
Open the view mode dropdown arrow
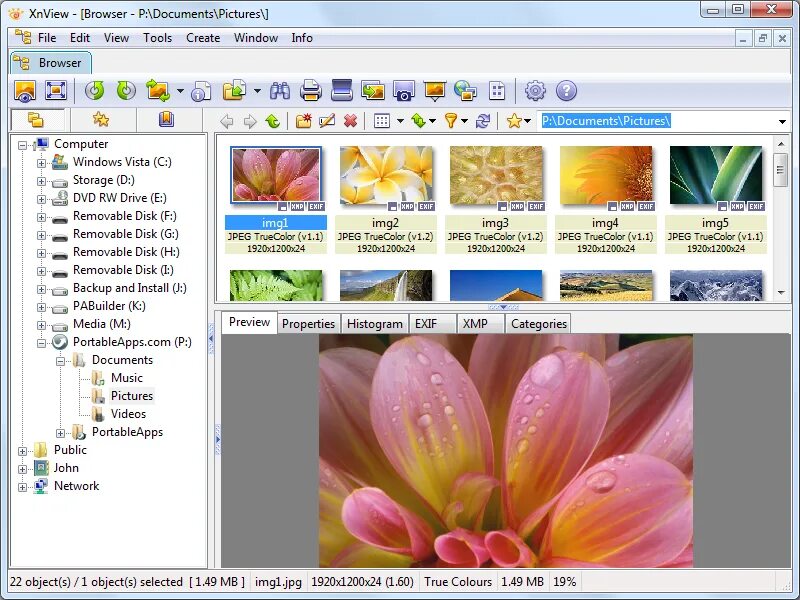click(401, 120)
